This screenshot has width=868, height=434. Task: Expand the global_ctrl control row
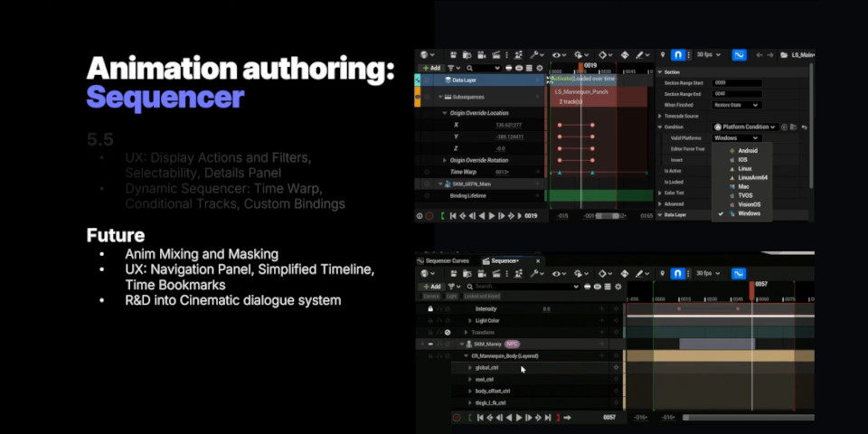coord(469,368)
